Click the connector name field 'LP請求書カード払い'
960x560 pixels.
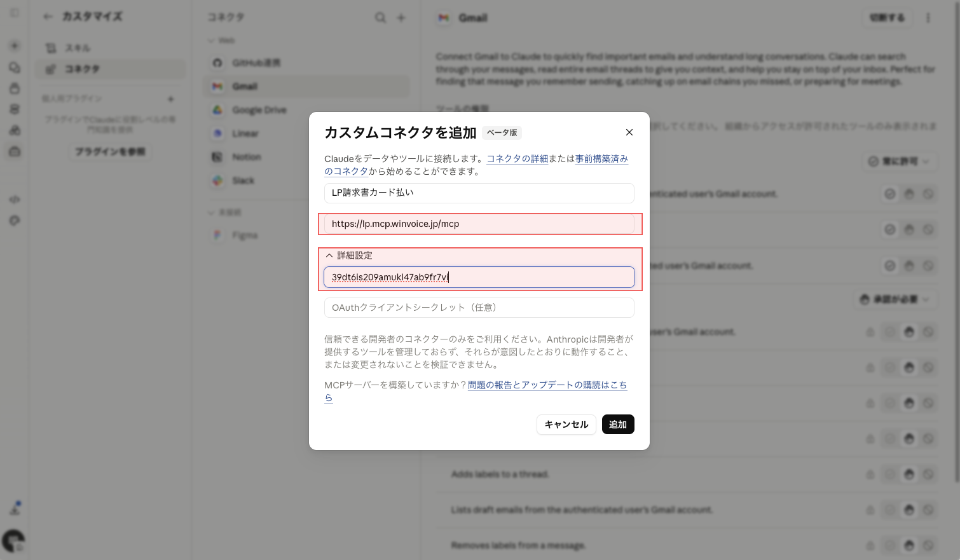pos(479,193)
